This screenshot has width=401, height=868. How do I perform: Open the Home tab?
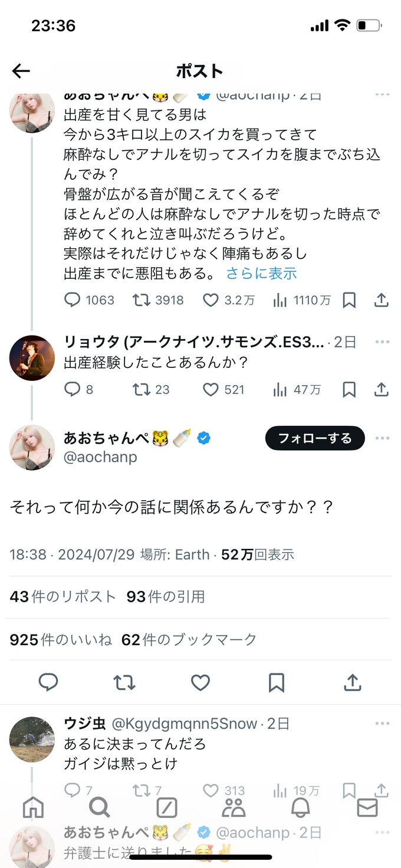pyautogui.click(x=33, y=808)
